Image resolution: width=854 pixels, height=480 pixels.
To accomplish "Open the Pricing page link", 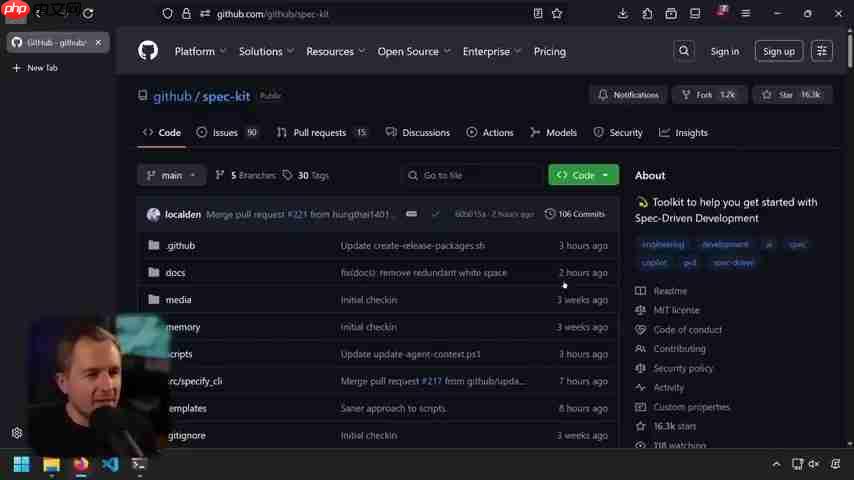I will [550, 52].
